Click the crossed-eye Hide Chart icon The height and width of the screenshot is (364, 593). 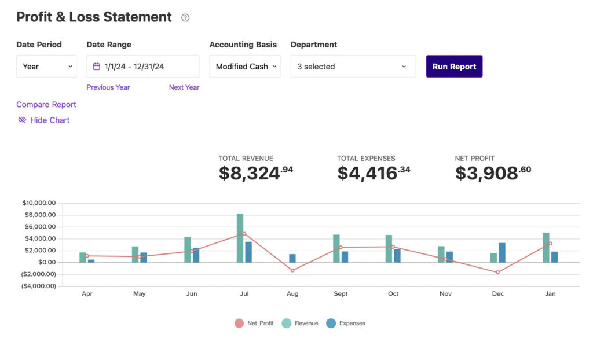coord(22,120)
